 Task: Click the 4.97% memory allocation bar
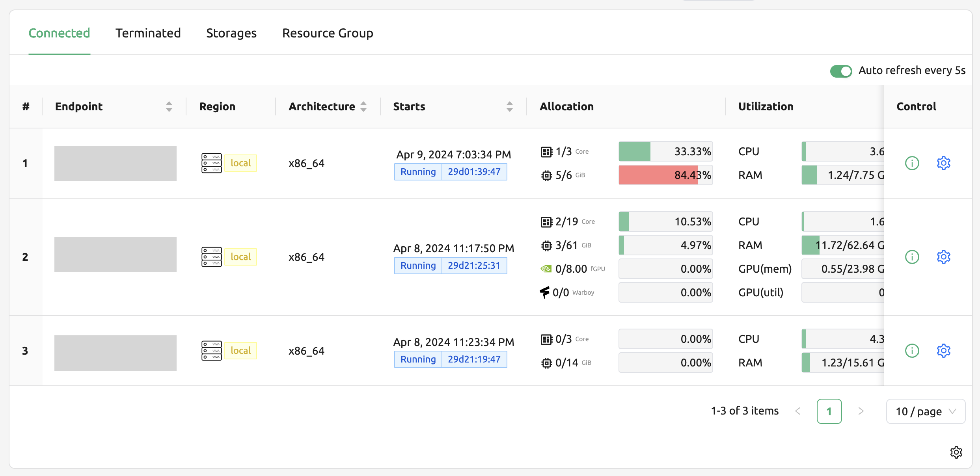click(665, 245)
